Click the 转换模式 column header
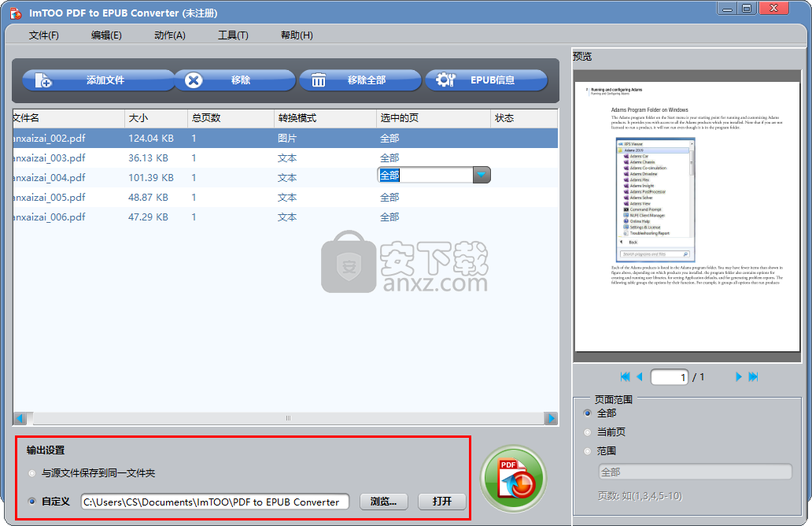The height and width of the screenshot is (526, 812). tap(325, 118)
